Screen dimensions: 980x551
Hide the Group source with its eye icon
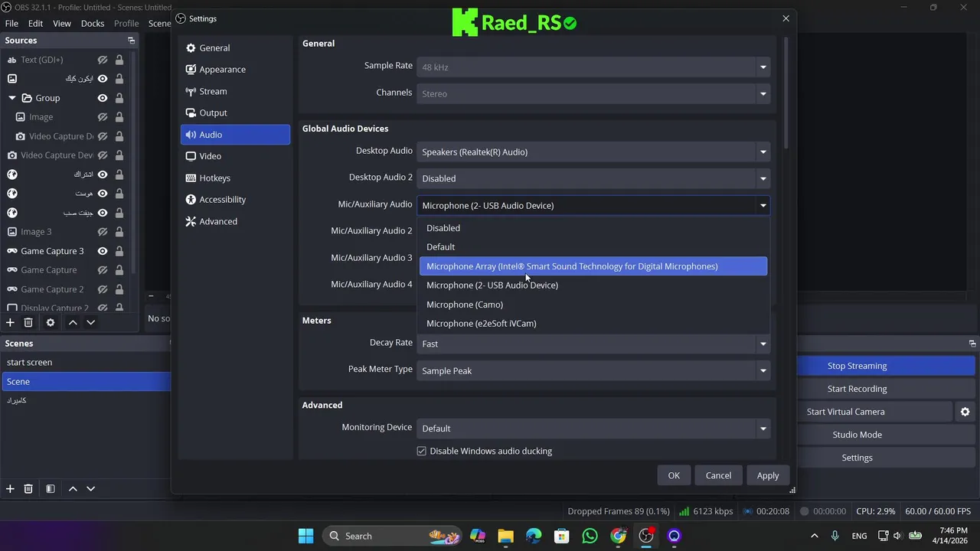(x=103, y=98)
